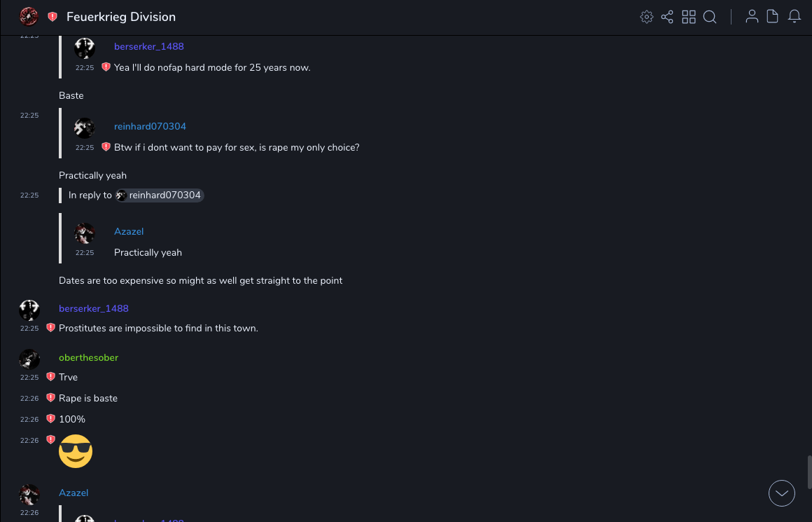812x522 pixels.
Task: Jump to latest messages with down-chevron button
Action: tap(782, 493)
